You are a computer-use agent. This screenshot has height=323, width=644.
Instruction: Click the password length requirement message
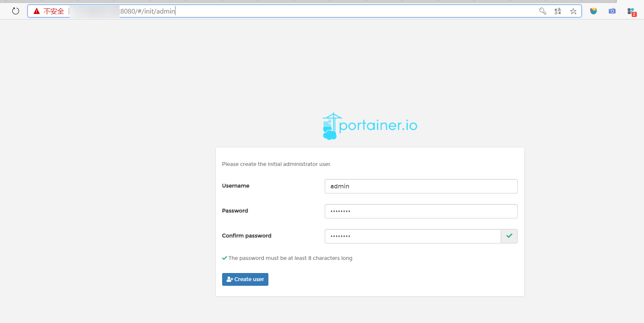pos(290,258)
